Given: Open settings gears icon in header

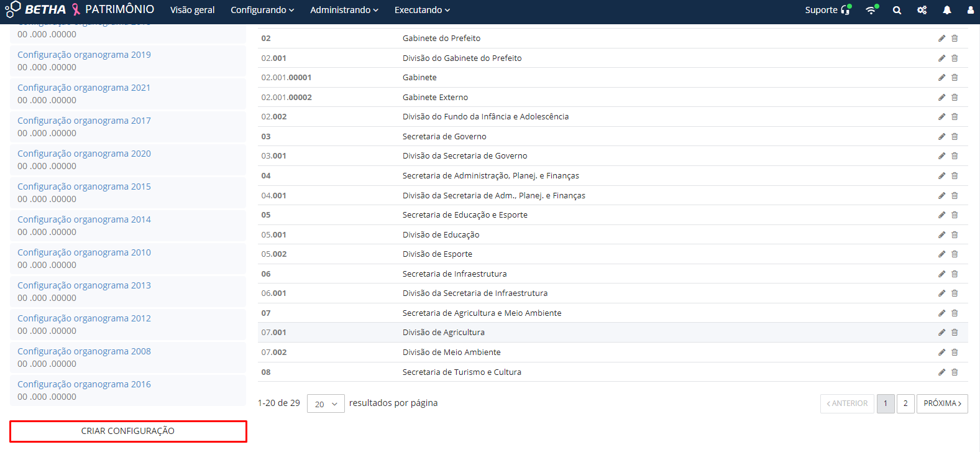Looking at the screenshot, I should [x=922, y=10].
